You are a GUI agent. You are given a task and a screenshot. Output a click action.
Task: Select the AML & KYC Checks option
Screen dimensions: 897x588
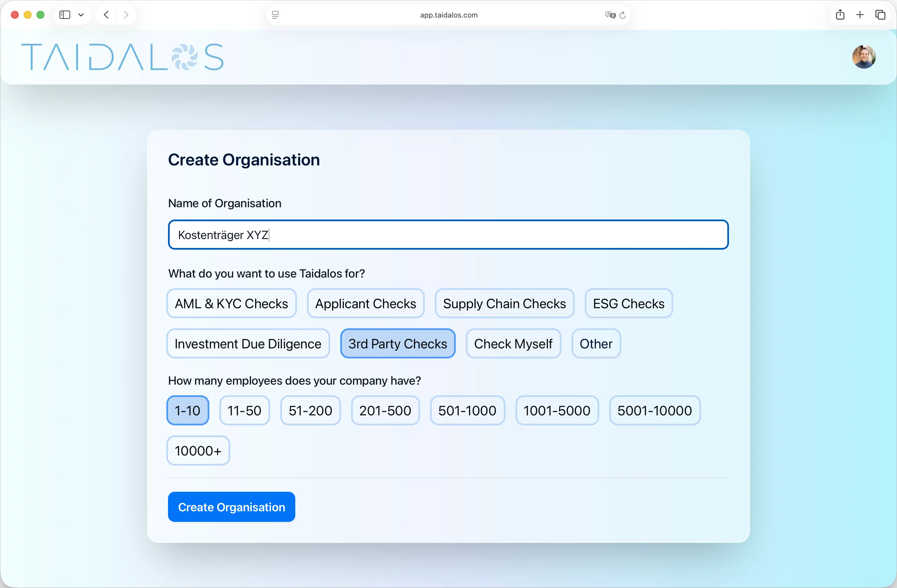point(231,303)
